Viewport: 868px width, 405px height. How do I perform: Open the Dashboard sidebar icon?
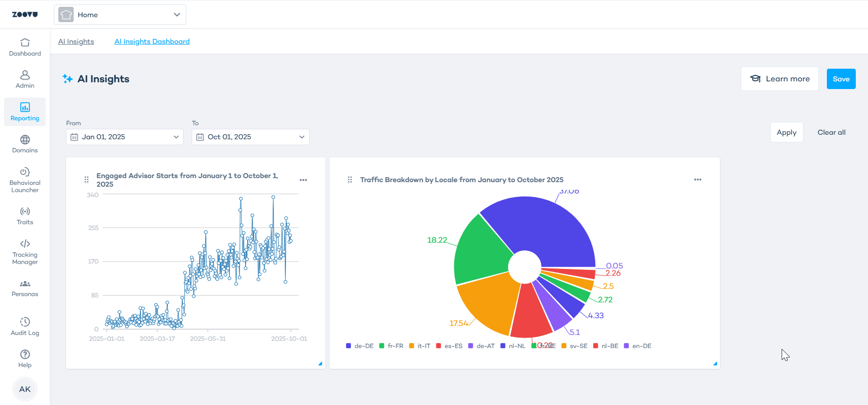click(25, 42)
